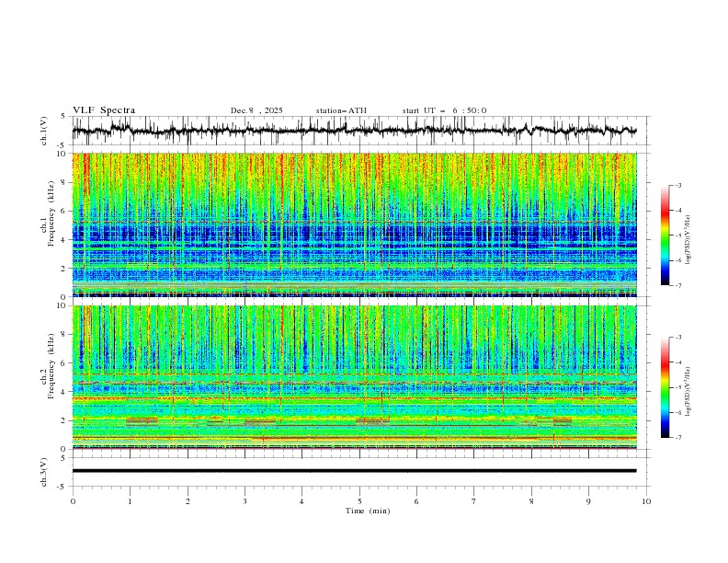Click the ch.2 colorbar "log(PSD)(V²/Hz)" label
Image resolution: width=728 pixels, height=563 pixels.
click(688, 392)
